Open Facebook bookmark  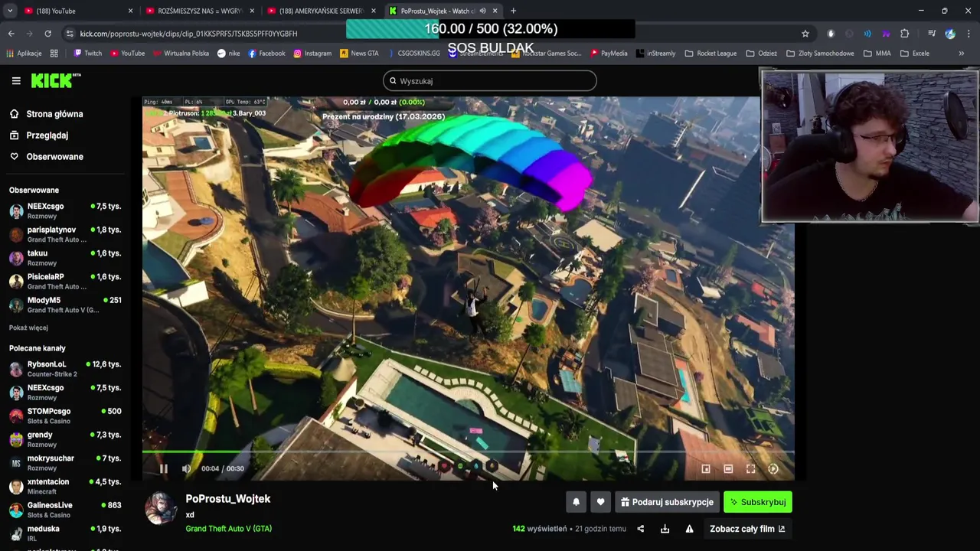click(x=266, y=54)
